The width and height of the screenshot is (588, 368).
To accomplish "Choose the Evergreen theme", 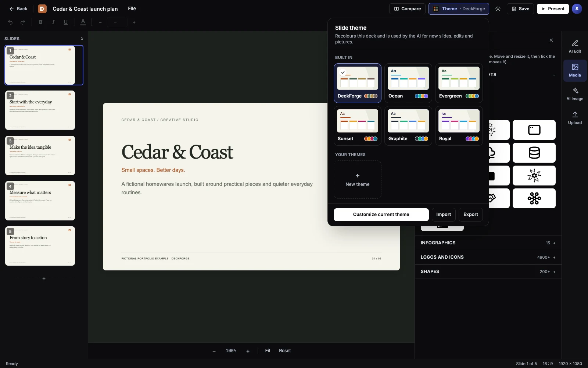I will [459, 83].
